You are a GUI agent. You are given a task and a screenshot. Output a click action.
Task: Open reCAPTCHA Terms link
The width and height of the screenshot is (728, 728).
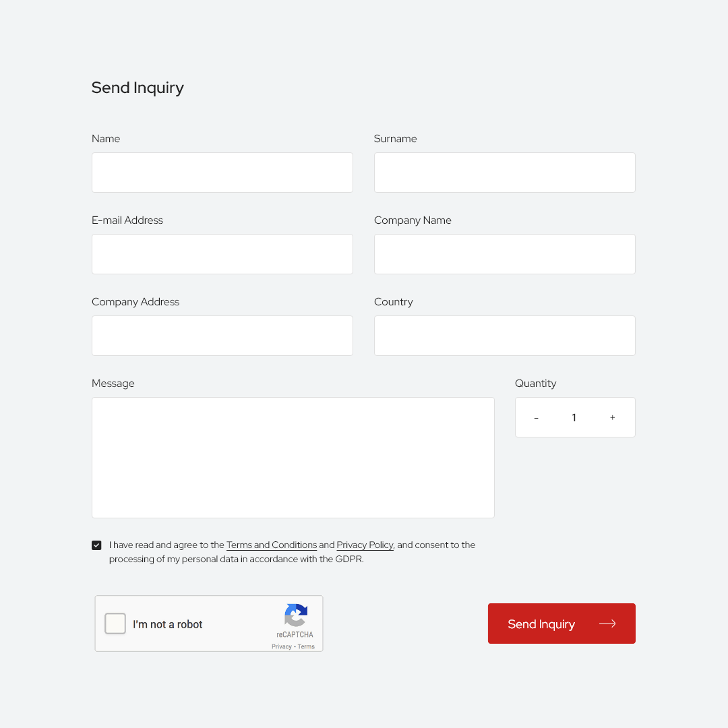tap(307, 646)
